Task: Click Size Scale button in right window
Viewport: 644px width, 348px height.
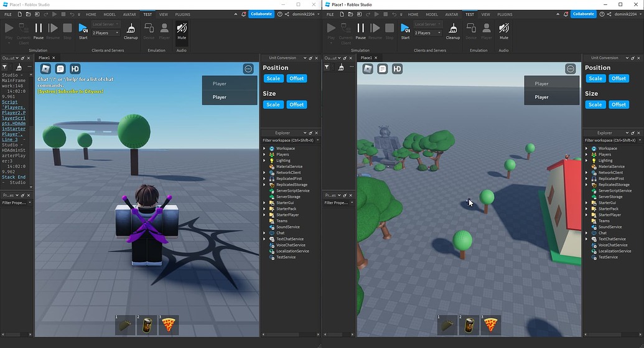Action: [595, 105]
